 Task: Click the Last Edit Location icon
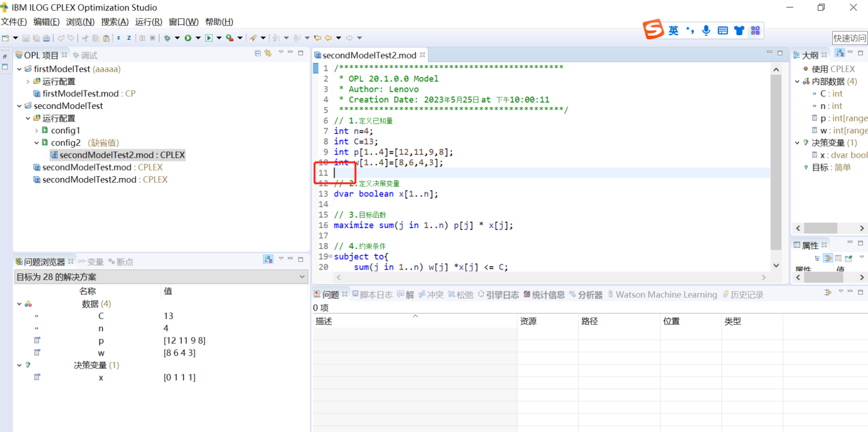[x=317, y=38]
